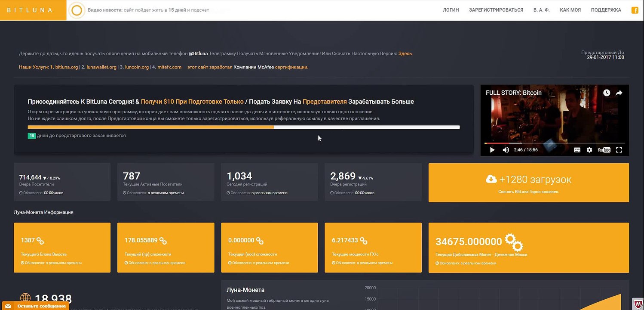
Task: Click the FULL STORY: Bitcoin video title
Action: 514,93
